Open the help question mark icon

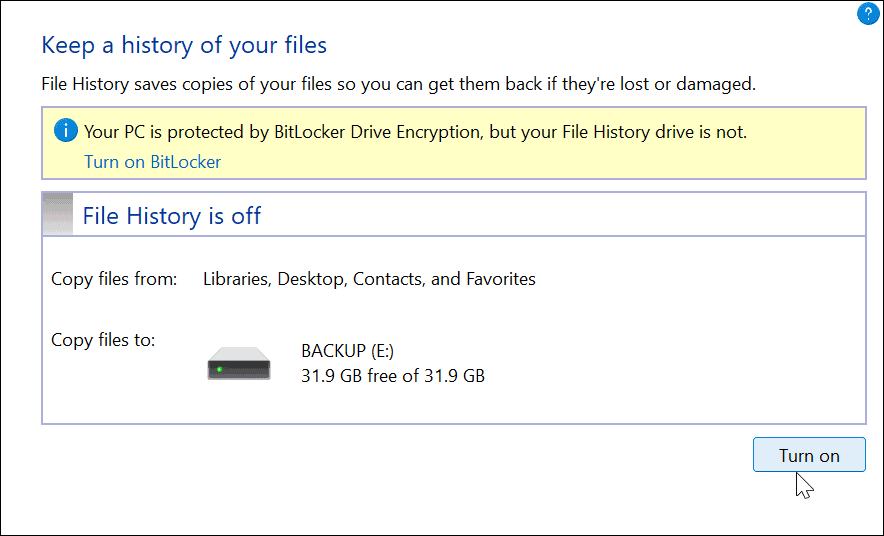click(867, 14)
